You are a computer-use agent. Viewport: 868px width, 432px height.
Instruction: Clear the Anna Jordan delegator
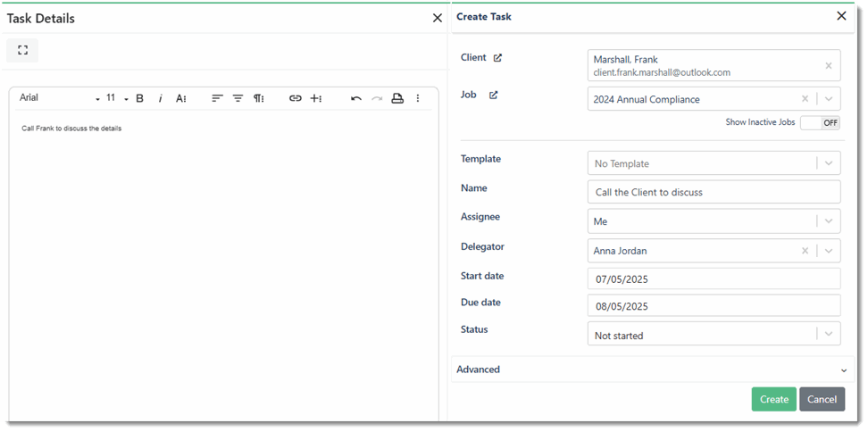(805, 251)
